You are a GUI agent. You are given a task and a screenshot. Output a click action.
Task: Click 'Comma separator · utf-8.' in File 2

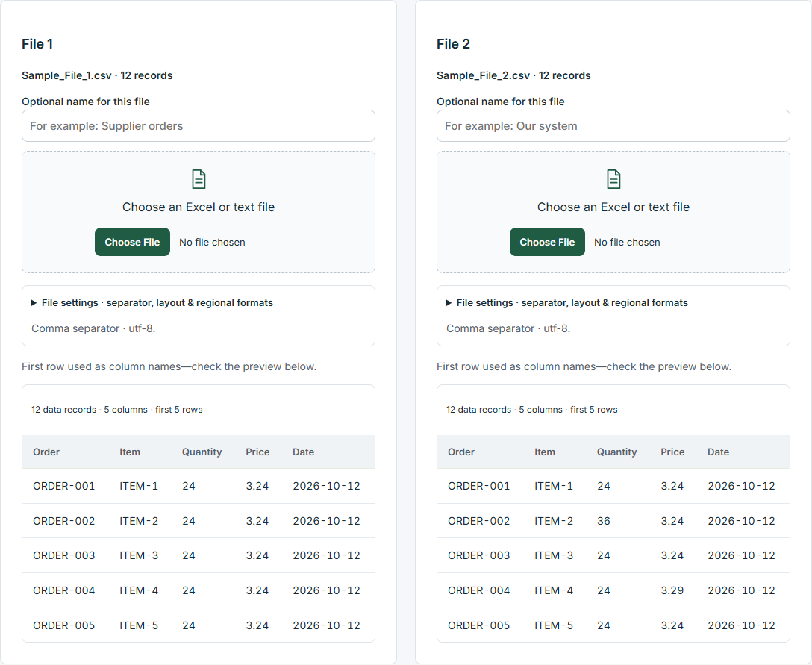(x=508, y=328)
